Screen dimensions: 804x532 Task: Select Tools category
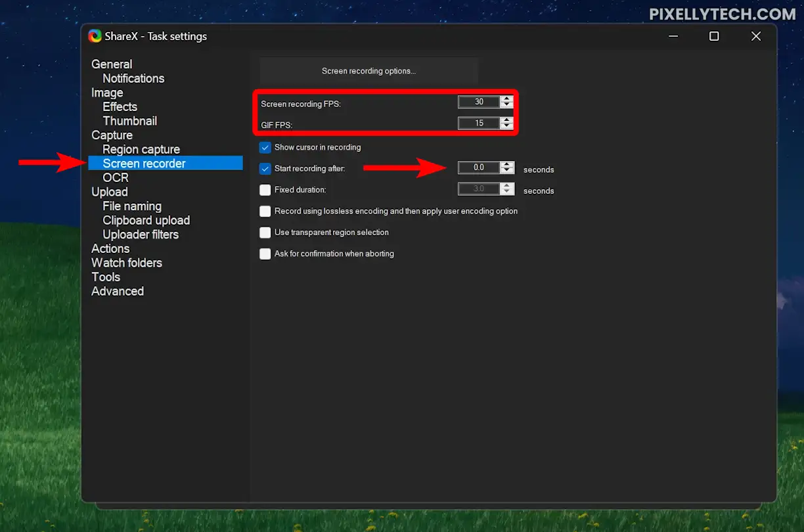[x=106, y=277]
